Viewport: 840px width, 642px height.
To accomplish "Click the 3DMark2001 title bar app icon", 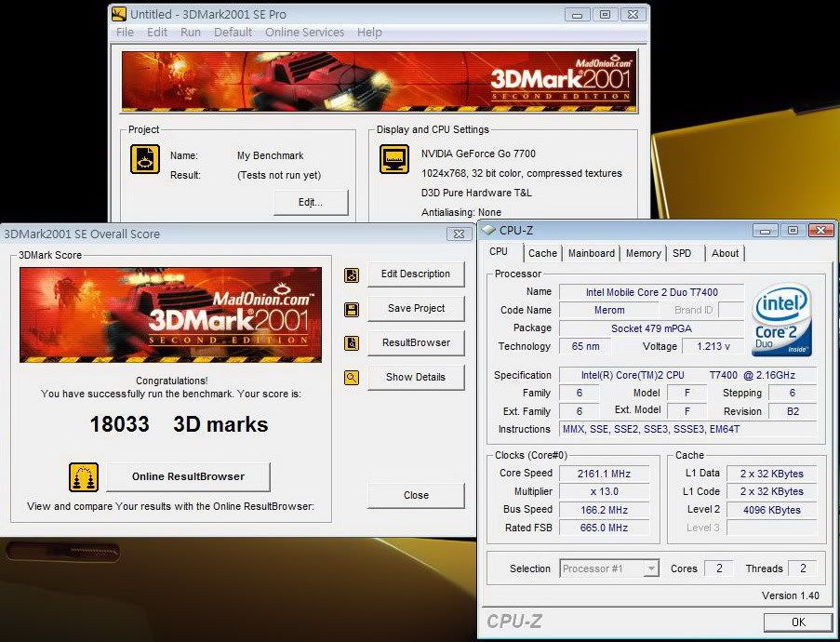I will 118,14.
